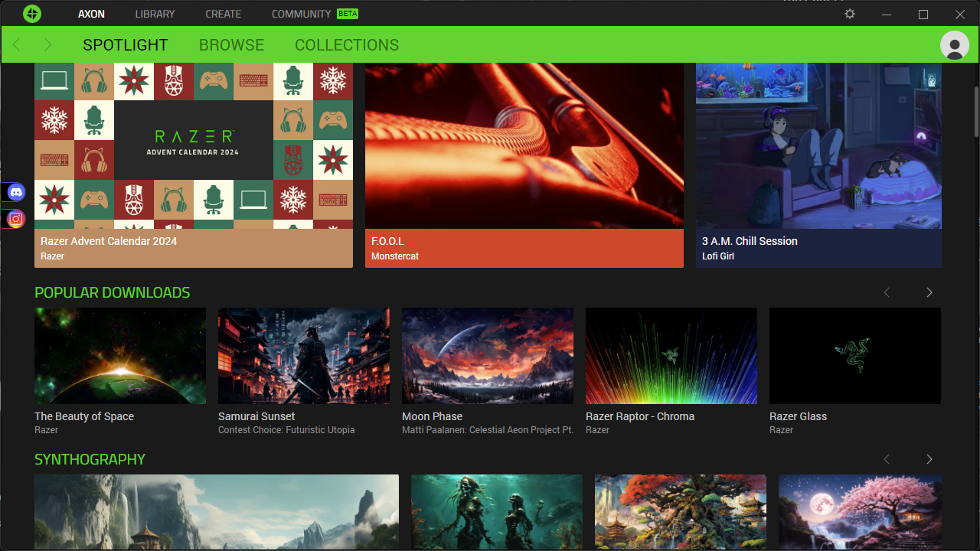Click the Moon Phase title text

point(433,416)
